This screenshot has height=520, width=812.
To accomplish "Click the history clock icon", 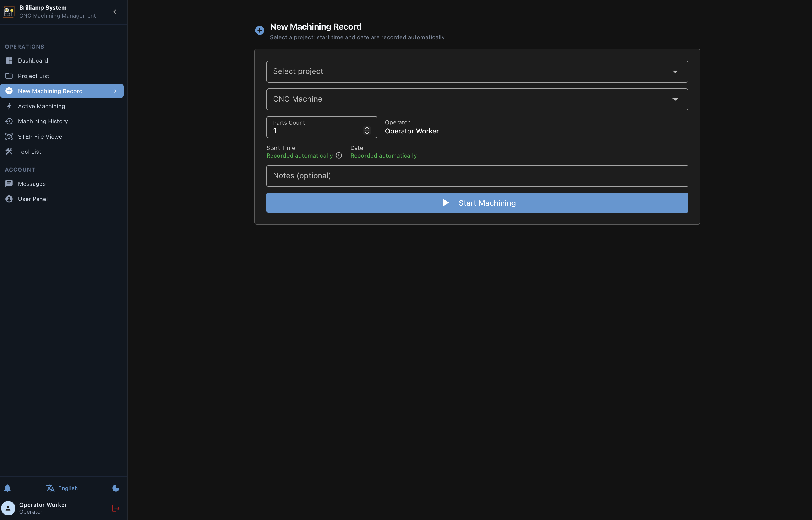I will (x=9, y=121).
